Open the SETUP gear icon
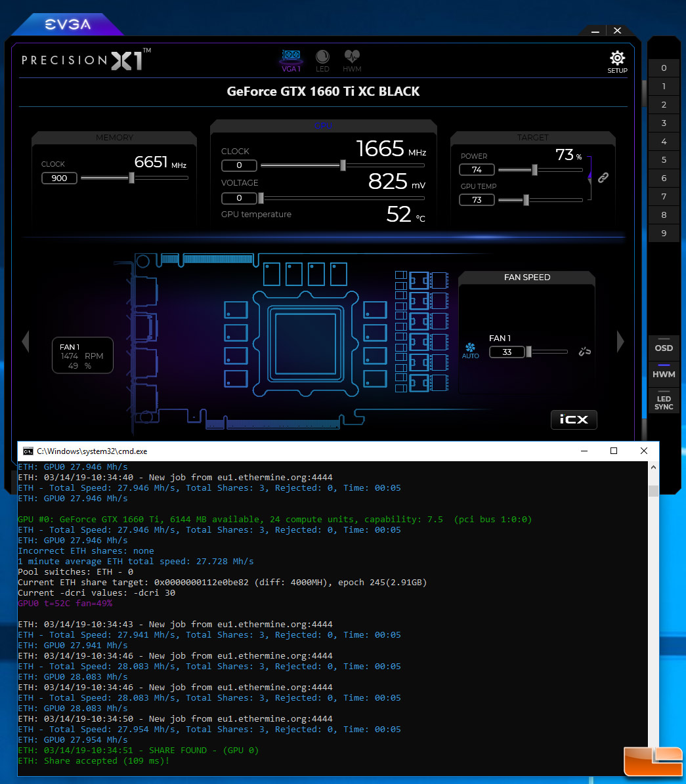 (x=617, y=62)
